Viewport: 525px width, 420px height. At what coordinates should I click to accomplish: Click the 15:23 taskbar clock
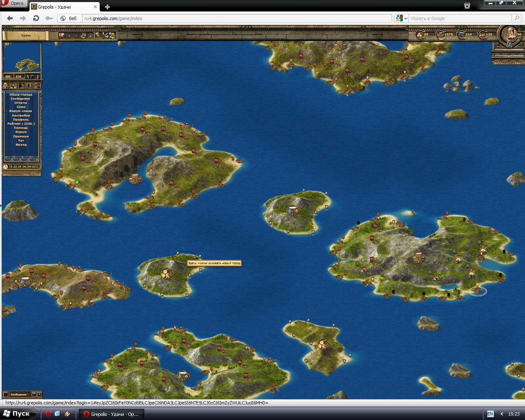514,414
